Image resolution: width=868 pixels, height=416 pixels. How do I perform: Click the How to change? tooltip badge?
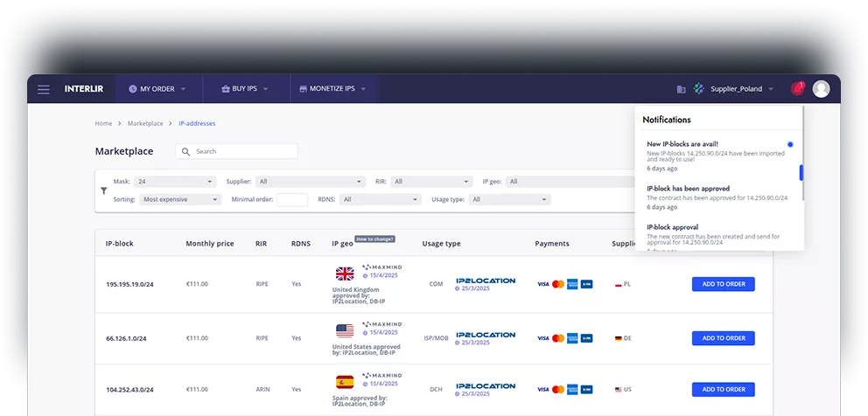click(x=375, y=239)
